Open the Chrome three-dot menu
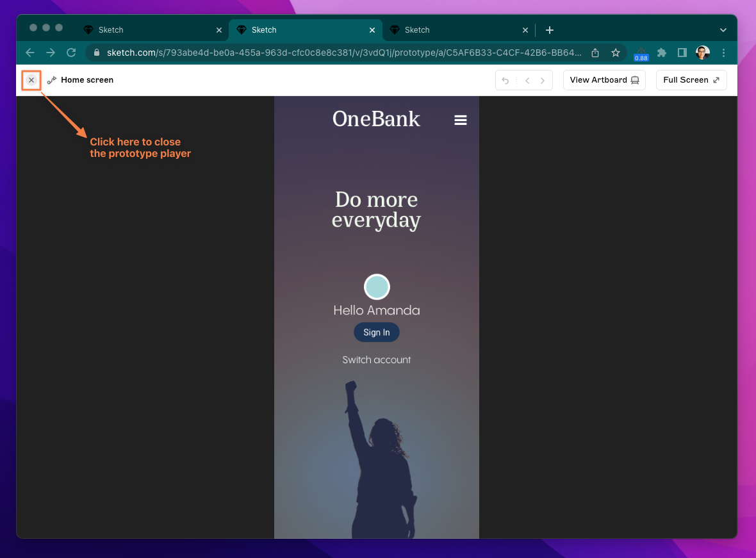The width and height of the screenshot is (756, 558). (x=724, y=53)
